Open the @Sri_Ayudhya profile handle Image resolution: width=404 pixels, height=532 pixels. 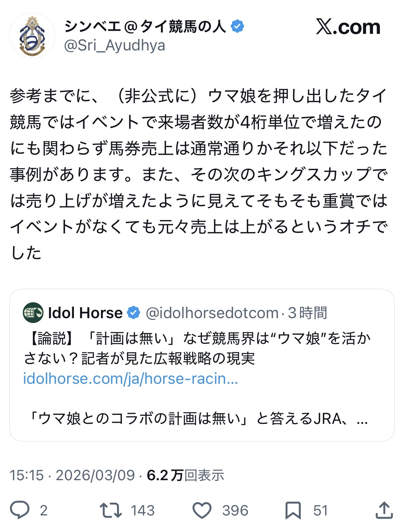tap(115, 46)
